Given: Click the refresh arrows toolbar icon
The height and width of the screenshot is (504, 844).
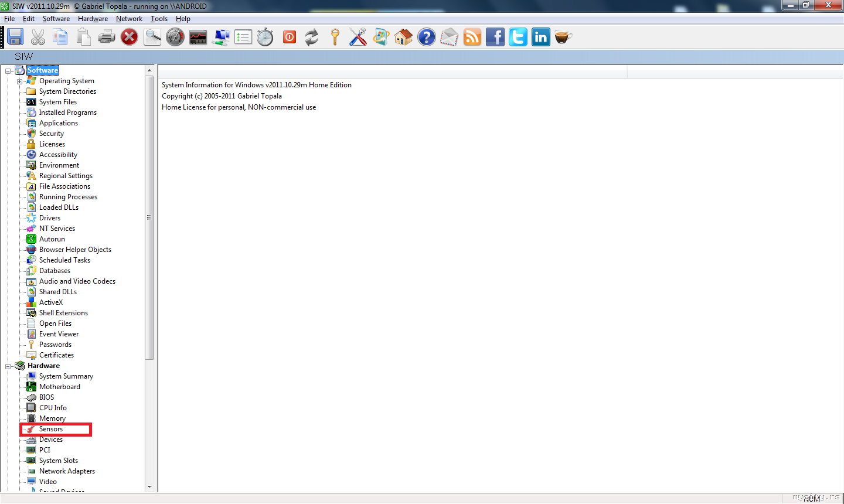Looking at the screenshot, I should point(312,37).
